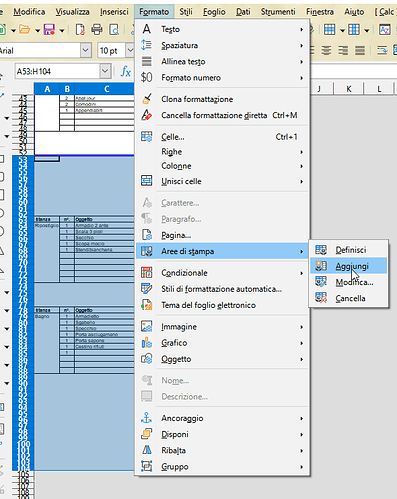Choose Modifica... in print areas submenu
This screenshot has height=499, width=397.
point(349,282)
